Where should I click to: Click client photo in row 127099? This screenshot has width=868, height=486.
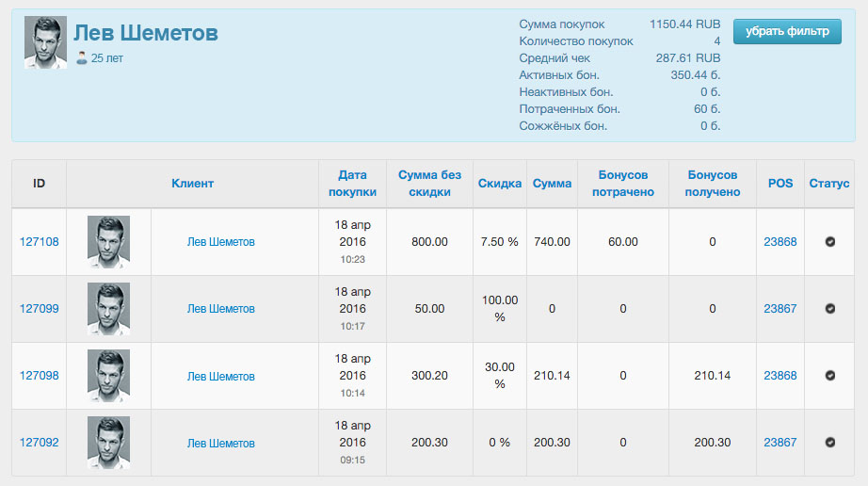(108, 309)
